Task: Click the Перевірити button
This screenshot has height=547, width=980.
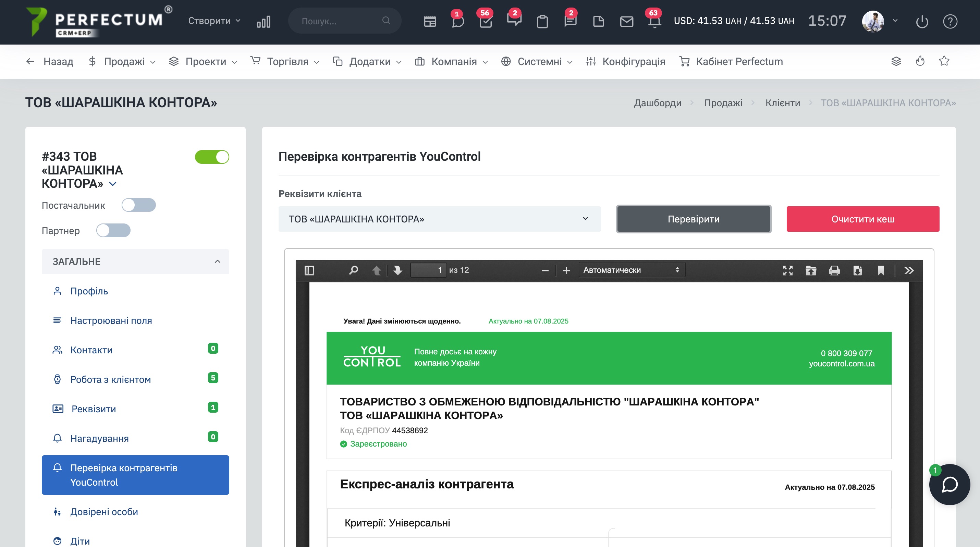Action: 694,219
